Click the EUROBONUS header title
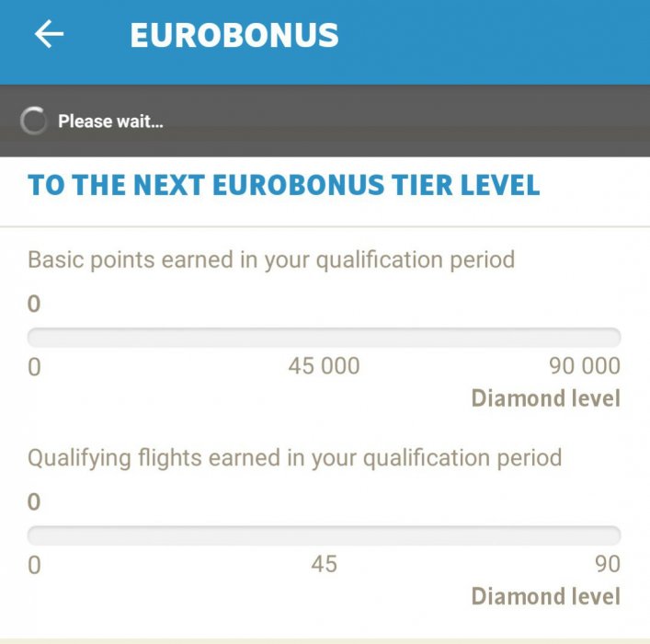This screenshot has width=650, height=644. (x=234, y=36)
